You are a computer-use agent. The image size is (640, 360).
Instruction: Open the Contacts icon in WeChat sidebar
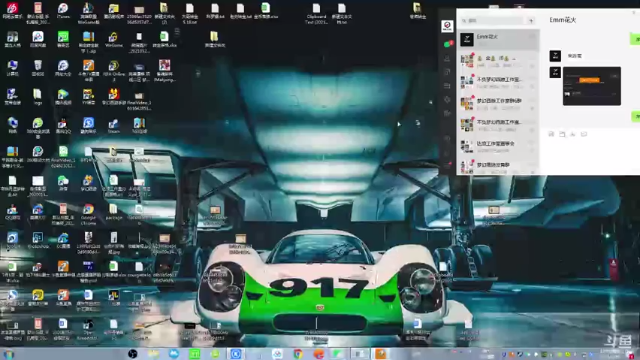[x=447, y=58]
